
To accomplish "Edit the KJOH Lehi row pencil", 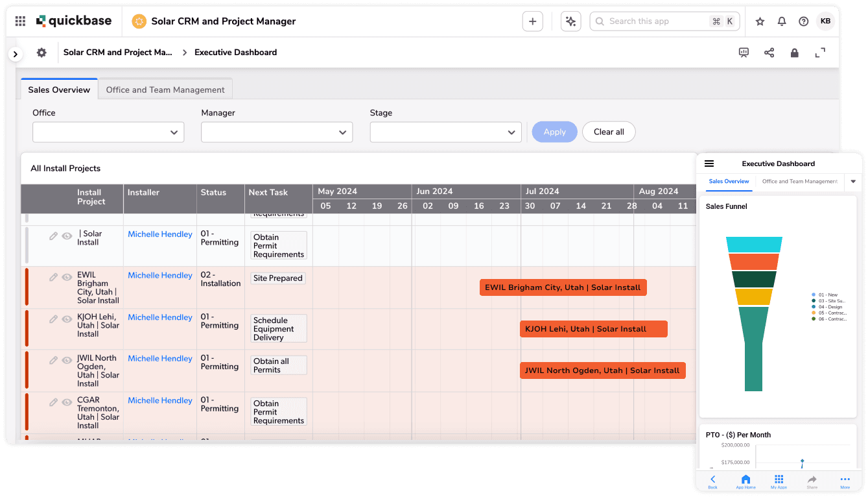I will 54,319.
